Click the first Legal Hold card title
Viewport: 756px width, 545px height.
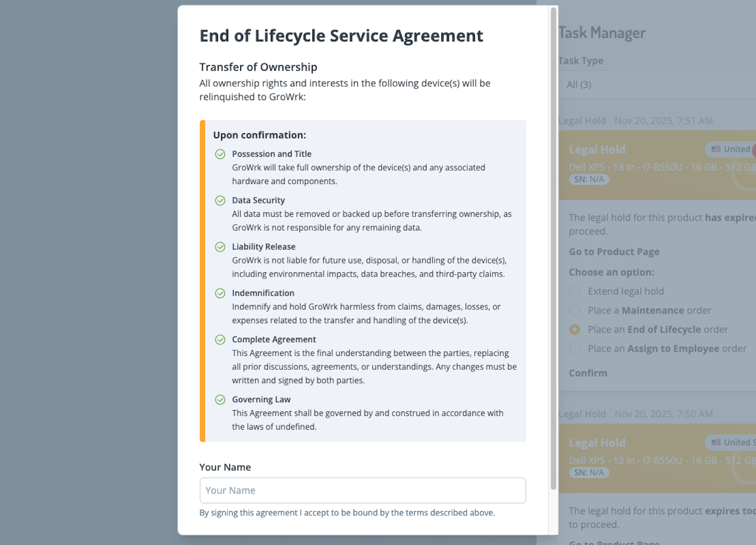[x=597, y=150]
